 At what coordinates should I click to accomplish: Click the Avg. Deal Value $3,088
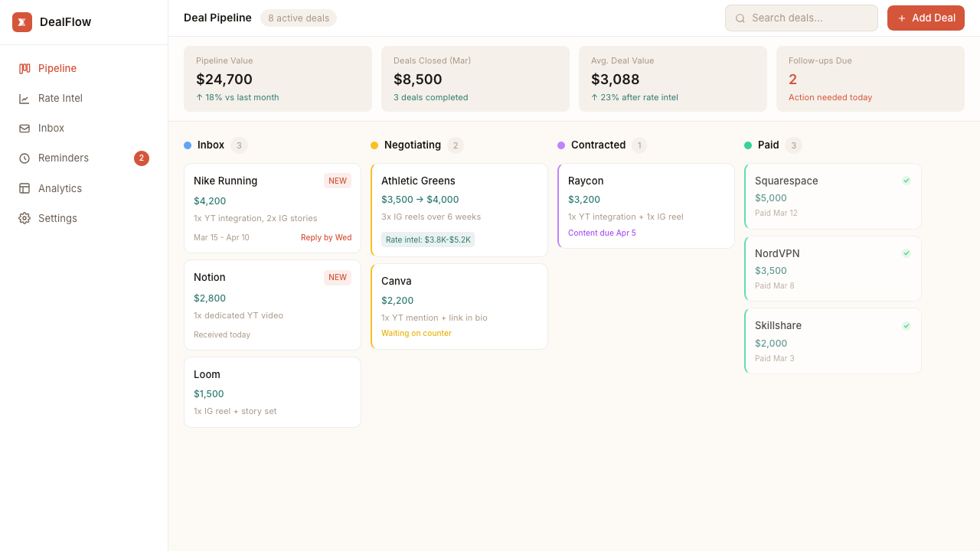click(616, 79)
